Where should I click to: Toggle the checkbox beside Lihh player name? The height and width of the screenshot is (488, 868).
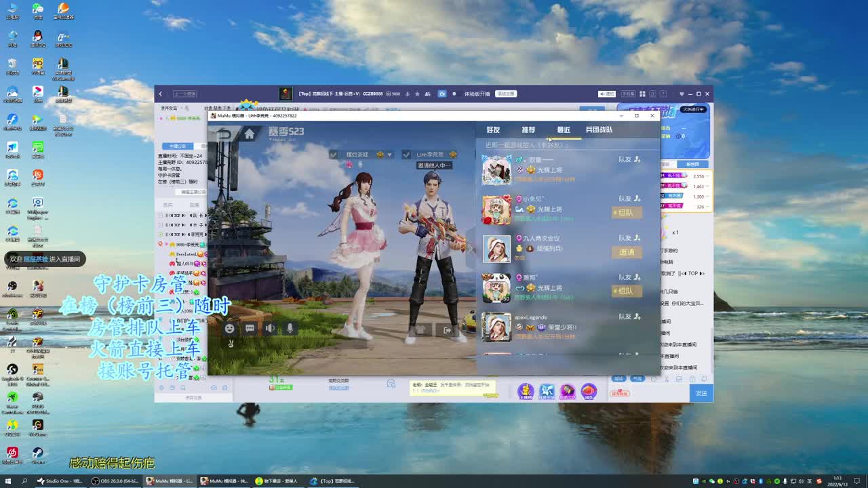[406, 155]
